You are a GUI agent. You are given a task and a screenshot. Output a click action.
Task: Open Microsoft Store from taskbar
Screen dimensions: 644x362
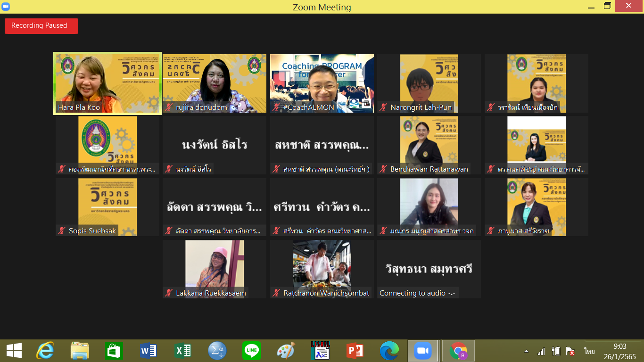pyautogui.click(x=114, y=351)
